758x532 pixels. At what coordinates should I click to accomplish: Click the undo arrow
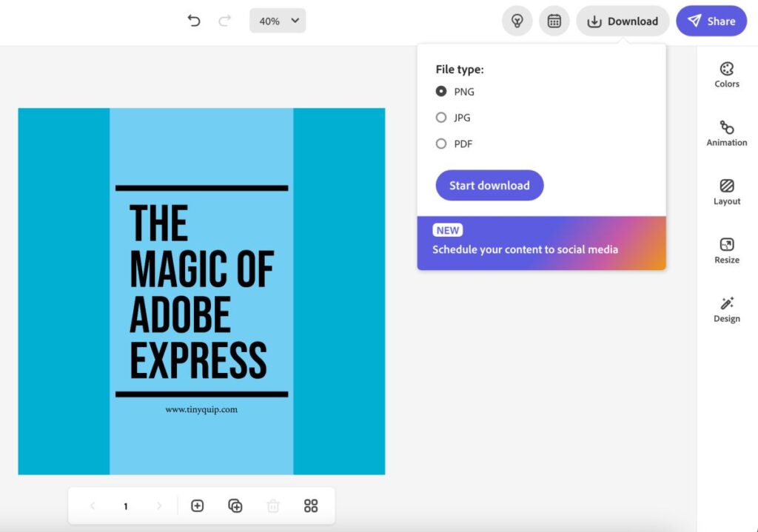tap(194, 21)
